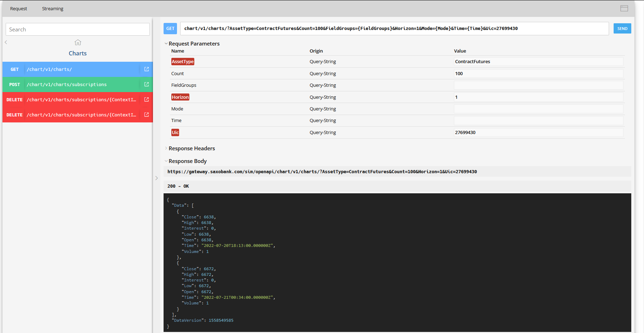Edit the Count value field
Viewport: 644px width, 333px height.
coord(538,74)
